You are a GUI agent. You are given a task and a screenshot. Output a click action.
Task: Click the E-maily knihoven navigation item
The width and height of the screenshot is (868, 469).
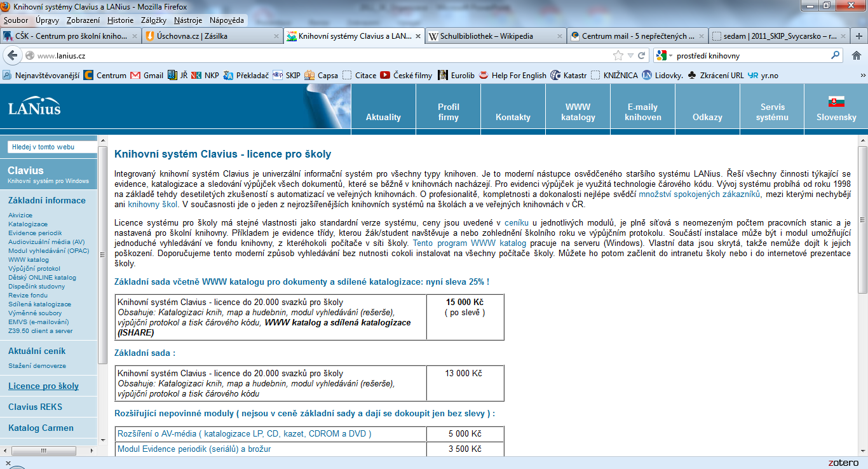tap(643, 112)
